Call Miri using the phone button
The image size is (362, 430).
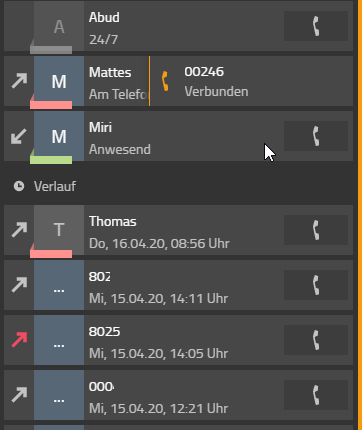(x=316, y=136)
